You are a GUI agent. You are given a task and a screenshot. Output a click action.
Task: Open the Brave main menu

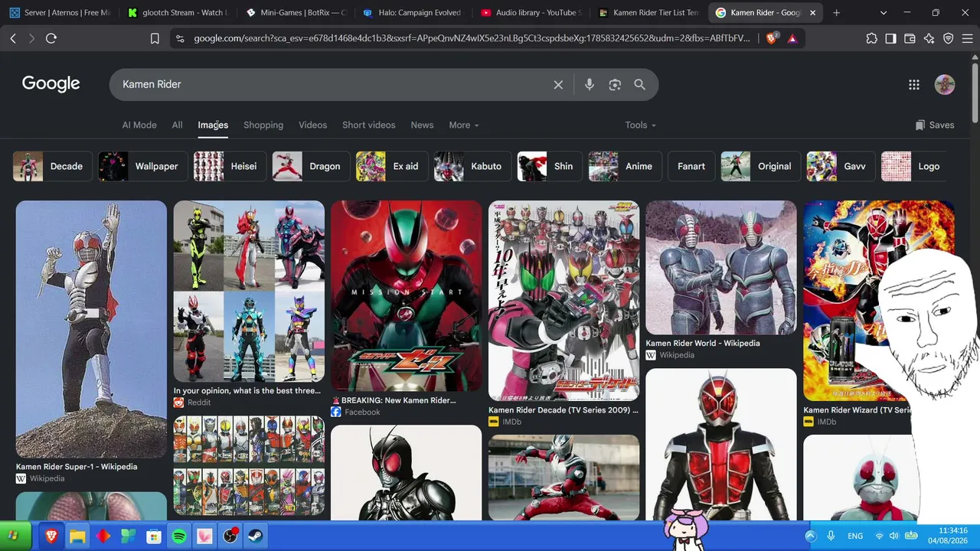(x=967, y=38)
